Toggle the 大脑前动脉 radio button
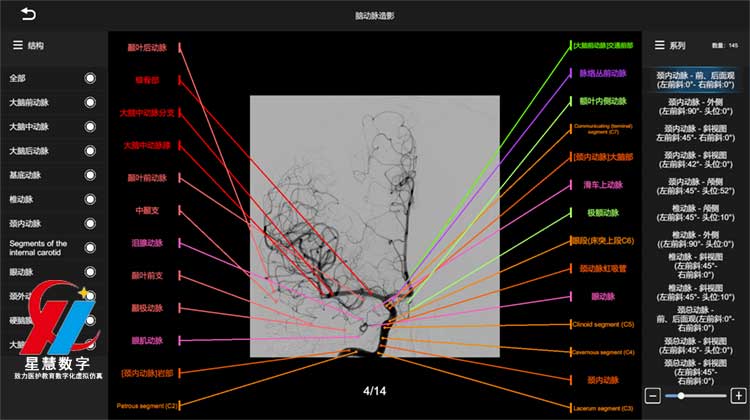750x420 pixels. click(90, 102)
